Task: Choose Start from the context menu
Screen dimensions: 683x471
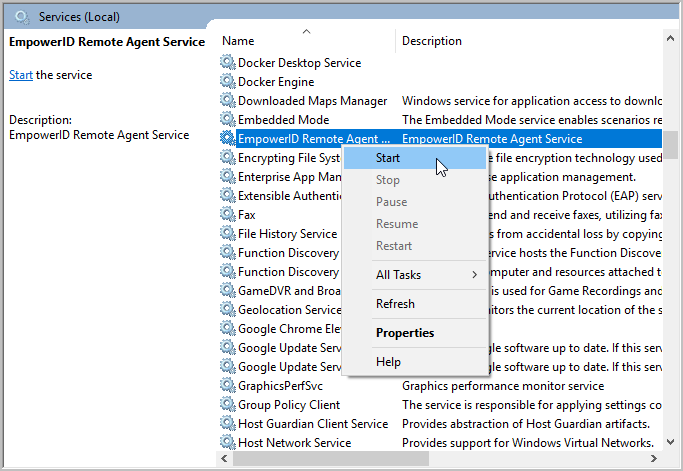Action: [x=388, y=158]
